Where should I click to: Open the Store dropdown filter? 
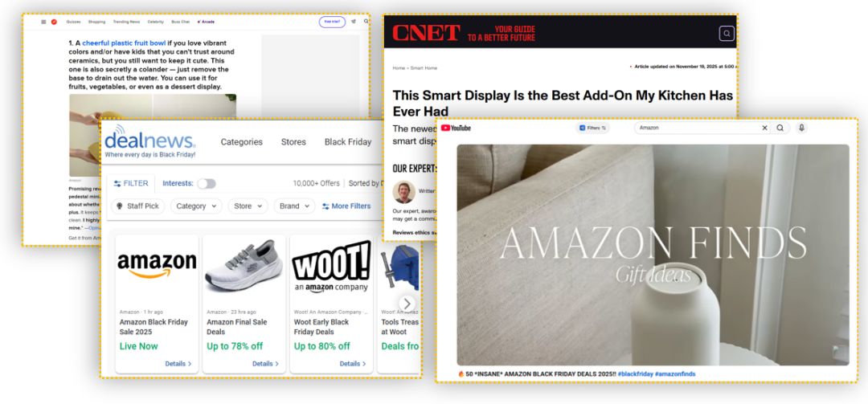[248, 206]
